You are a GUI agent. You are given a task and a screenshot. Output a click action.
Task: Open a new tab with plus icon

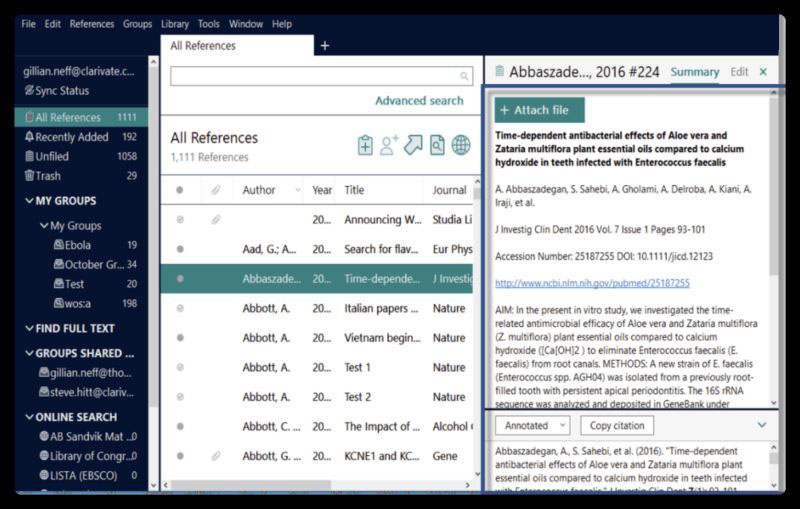[x=325, y=46]
